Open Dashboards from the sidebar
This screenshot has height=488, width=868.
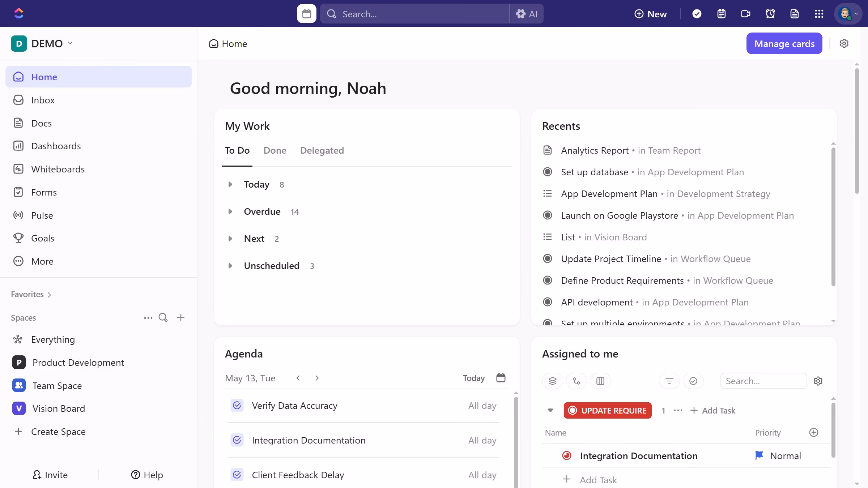click(x=98, y=146)
